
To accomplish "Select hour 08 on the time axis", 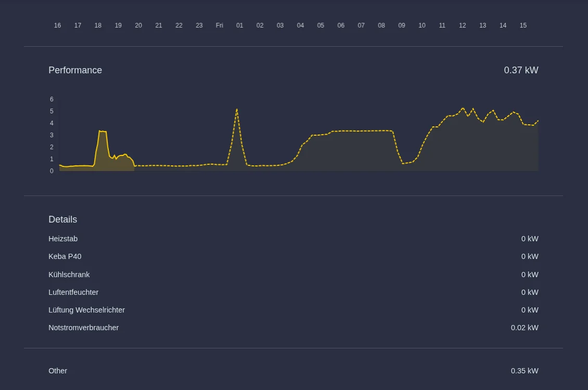I will click(x=381, y=25).
